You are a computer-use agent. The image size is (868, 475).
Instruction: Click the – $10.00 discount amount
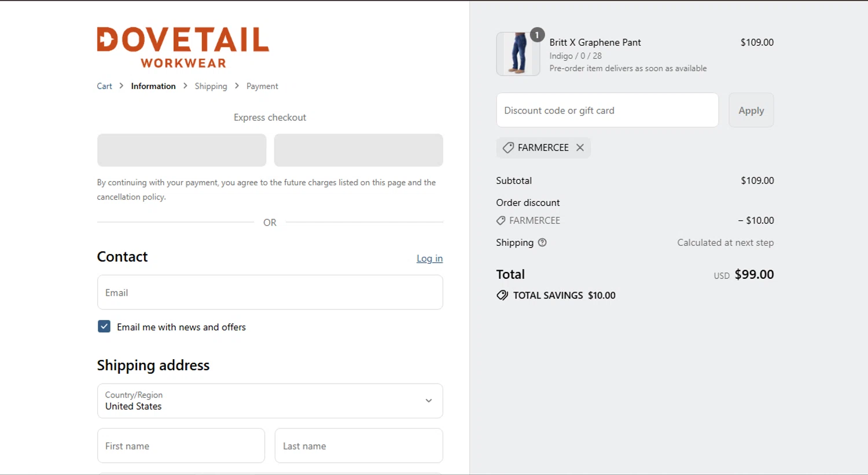756,220
